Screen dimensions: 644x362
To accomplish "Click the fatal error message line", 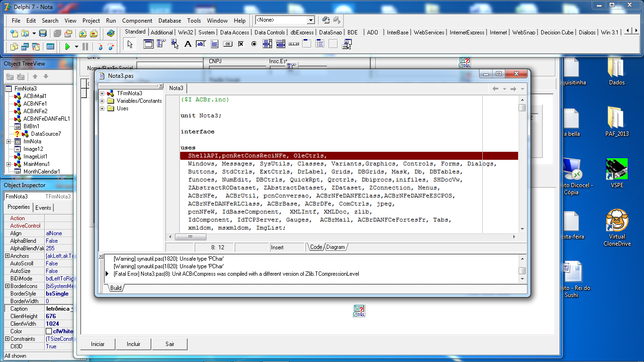I will pyautogui.click(x=236, y=274).
